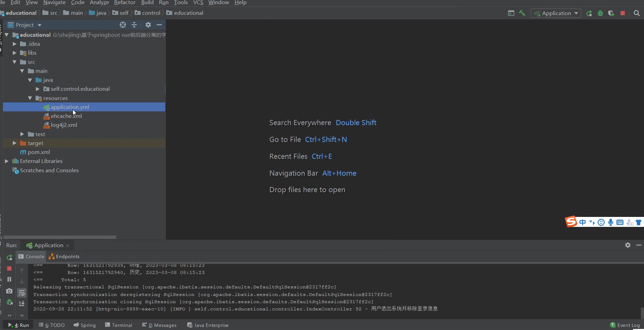
Task: Click the Build Project hammer icon
Action: (x=522, y=13)
